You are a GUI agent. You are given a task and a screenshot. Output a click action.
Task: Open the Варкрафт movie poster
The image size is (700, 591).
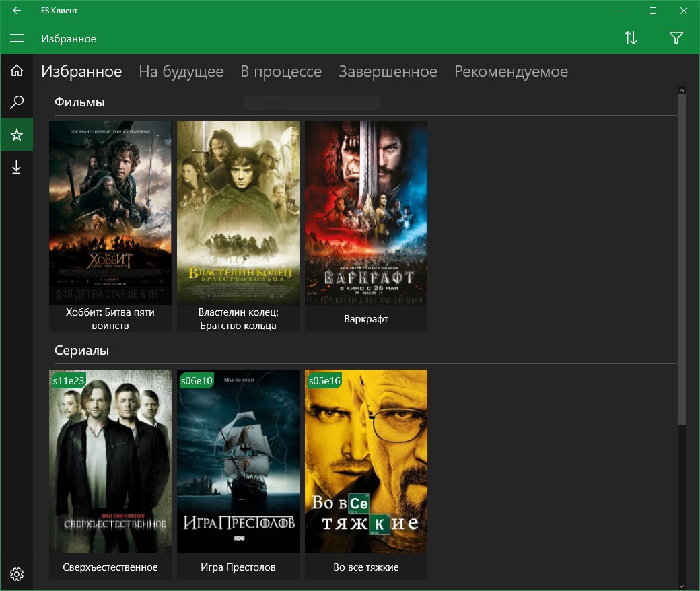365,212
